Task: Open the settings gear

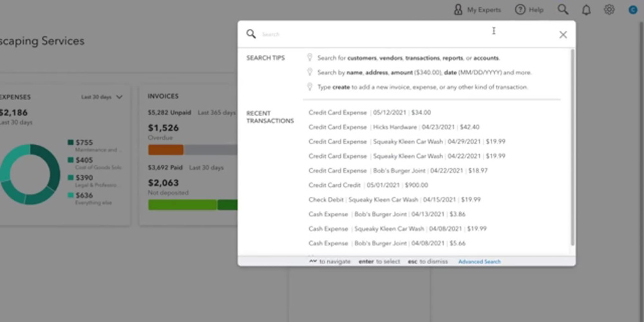Action: click(x=609, y=10)
